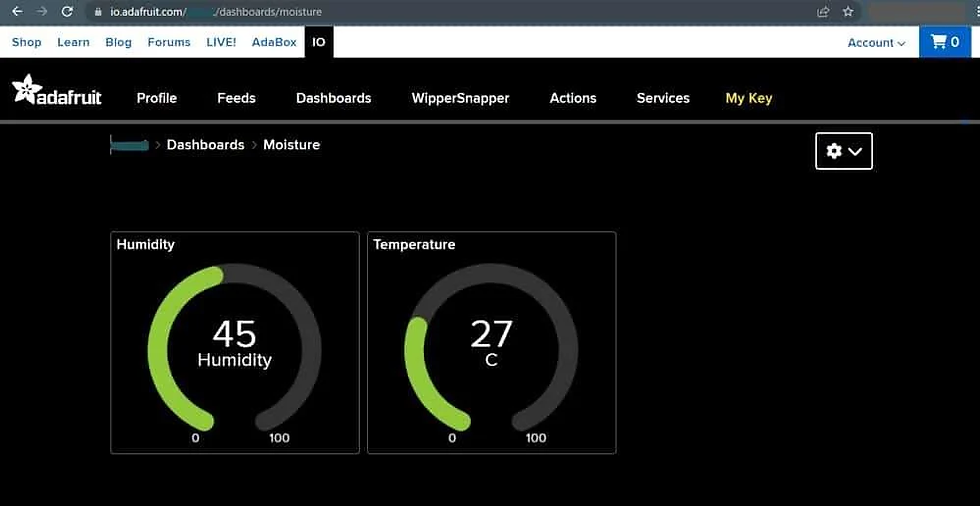Click the Adafruit star logo

tap(26, 89)
